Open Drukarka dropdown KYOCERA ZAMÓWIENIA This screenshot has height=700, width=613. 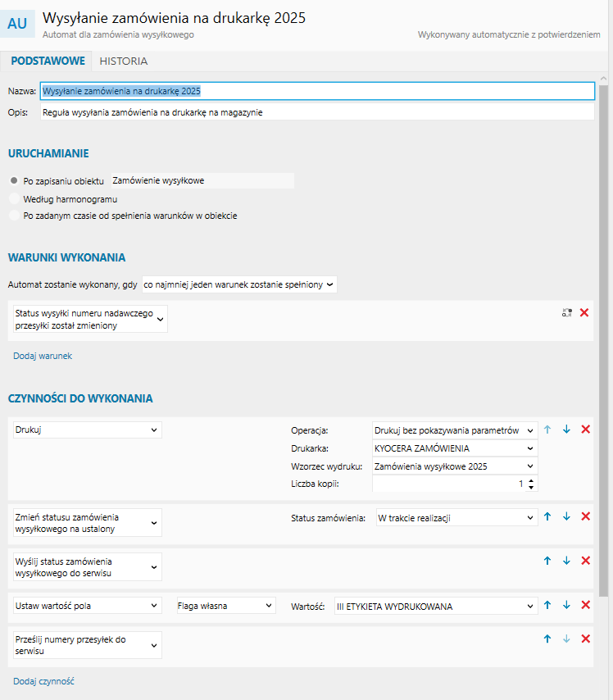[x=455, y=448]
